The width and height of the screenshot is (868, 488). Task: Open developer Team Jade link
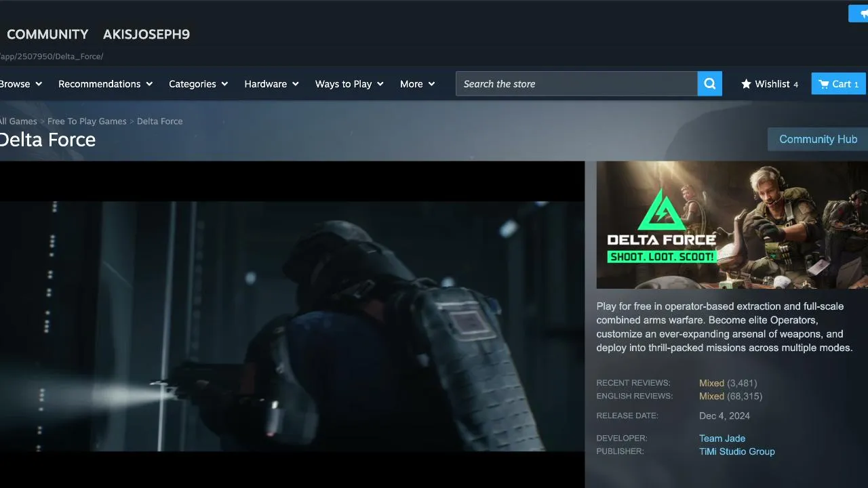pos(722,439)
